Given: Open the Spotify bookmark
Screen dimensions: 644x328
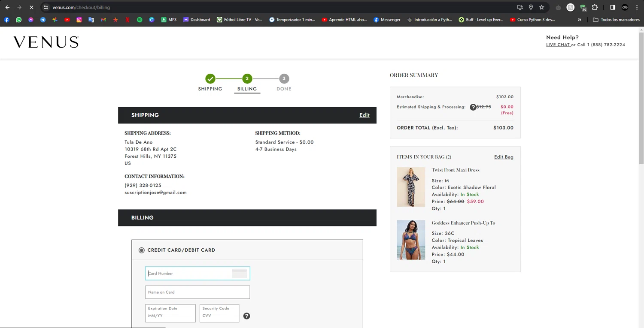Looking at the screenshot, I should (x=140, y=20).
